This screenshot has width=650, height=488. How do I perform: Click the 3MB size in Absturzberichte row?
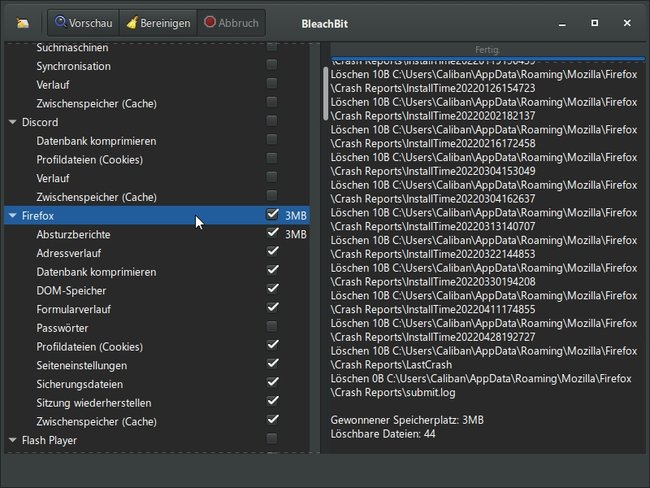(296, 235)
